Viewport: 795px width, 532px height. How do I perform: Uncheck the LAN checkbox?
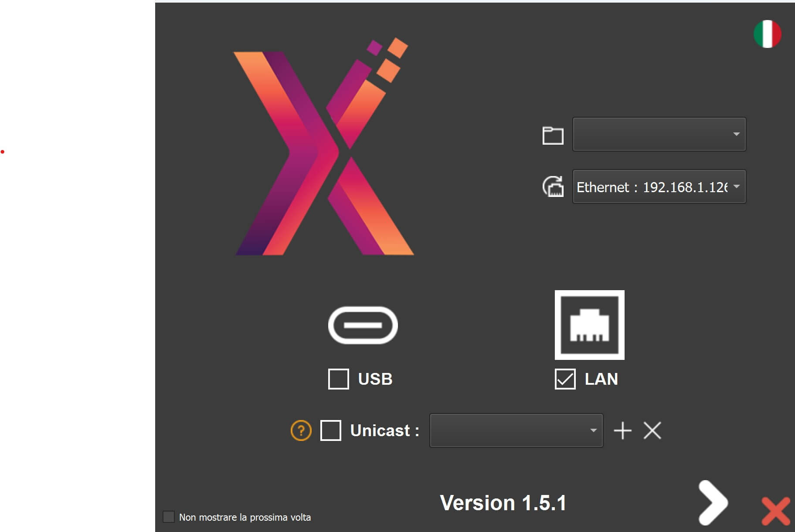click(565, 379)
